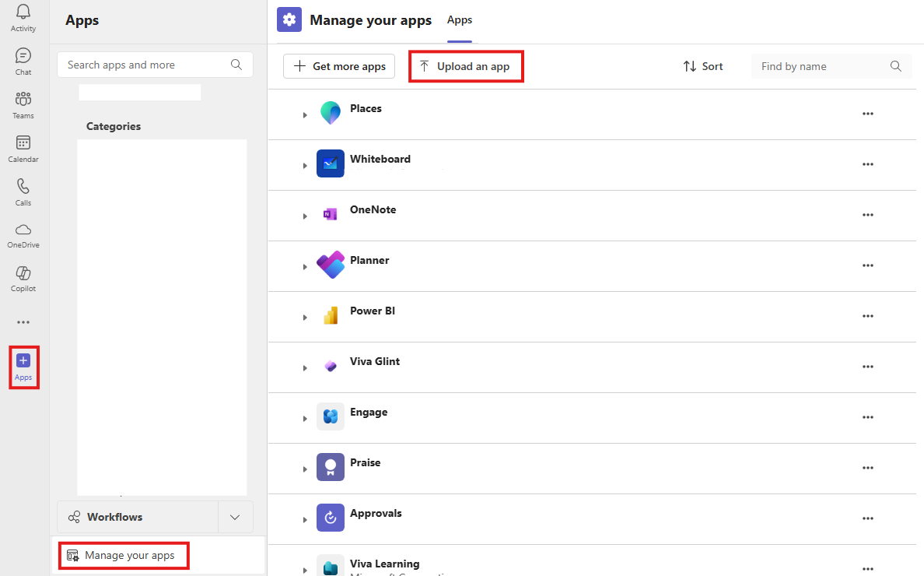This screenshot has height=576, width=924.
Task: Click the Power BI app icon
Action: coord(331,315)
